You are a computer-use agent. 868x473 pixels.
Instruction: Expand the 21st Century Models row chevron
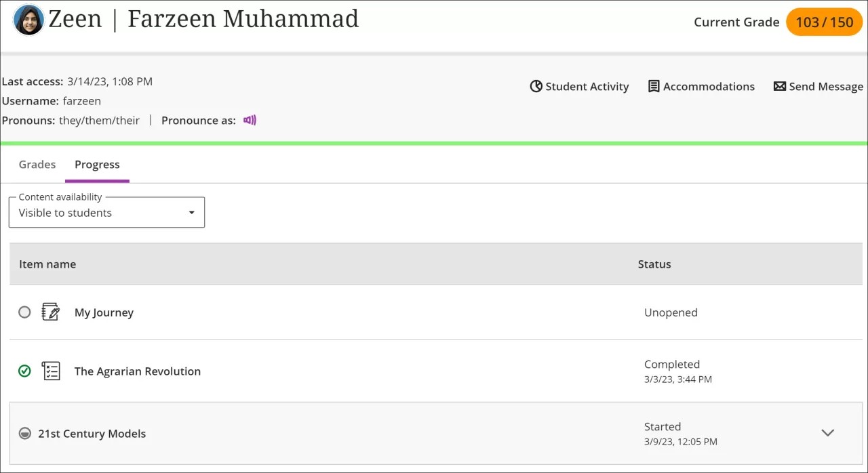pyautogui.click(x=827, y=432)
